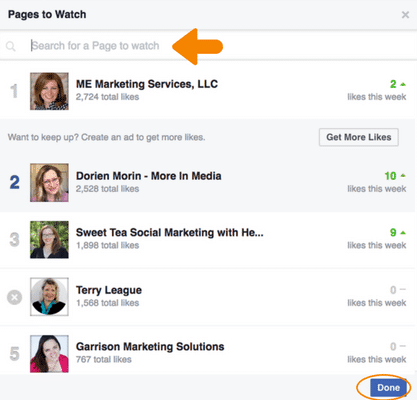The image size is (417, 400).
Task: Open ME Marketing Services profile photo
Action: (x=49, y=91)
